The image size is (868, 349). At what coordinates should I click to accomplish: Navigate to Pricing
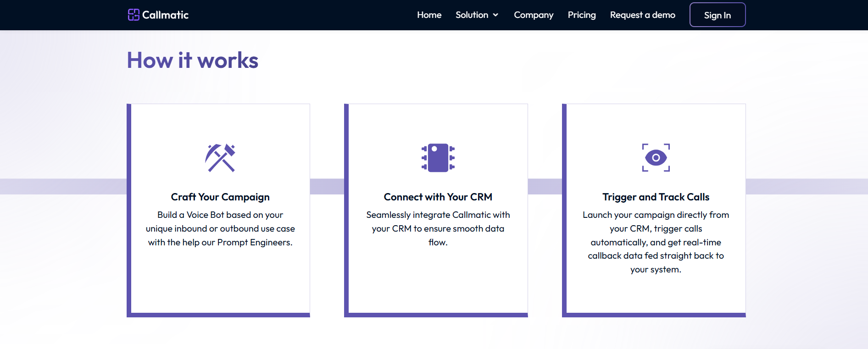coord(581,15)
